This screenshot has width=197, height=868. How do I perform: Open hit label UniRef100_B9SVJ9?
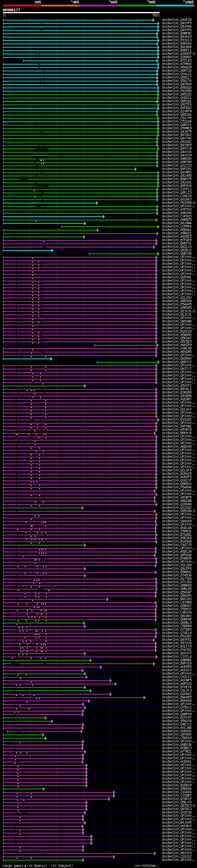tap(177, 149)
